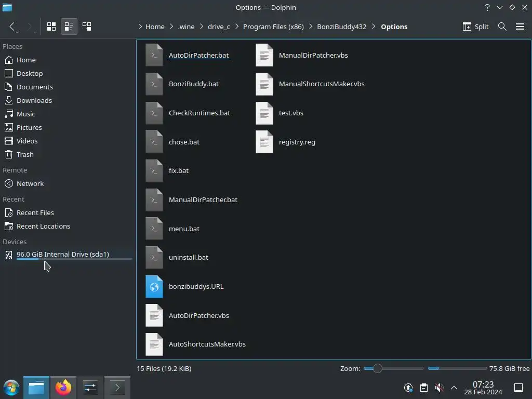Select BonziBuddy.bat file icon
Screen dimensions: 532x399
(x=154, y=84)
